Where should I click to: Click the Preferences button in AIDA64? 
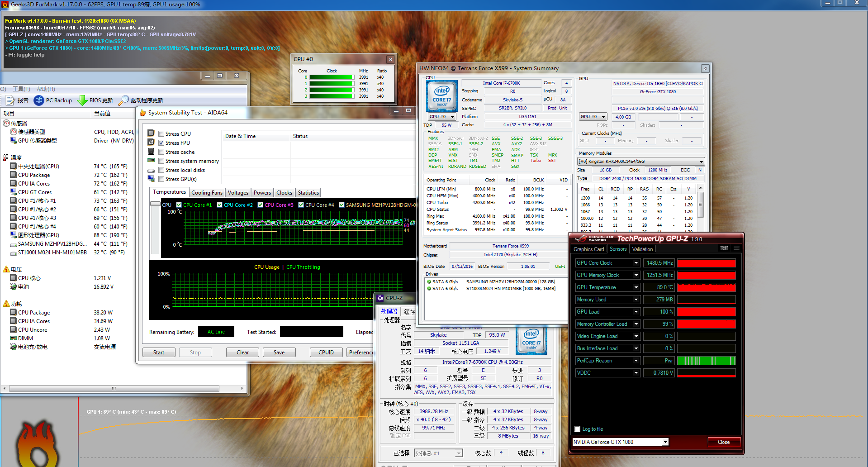coord(360,353)
